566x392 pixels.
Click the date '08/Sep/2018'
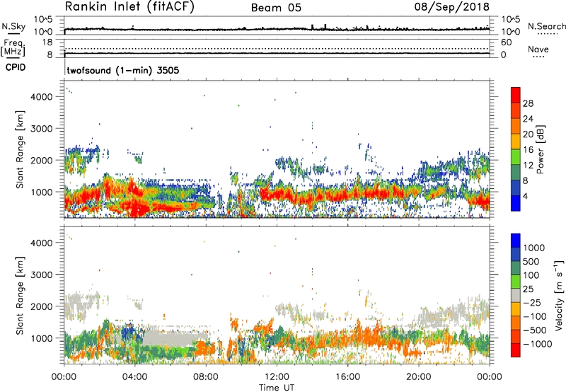(451, 6)
